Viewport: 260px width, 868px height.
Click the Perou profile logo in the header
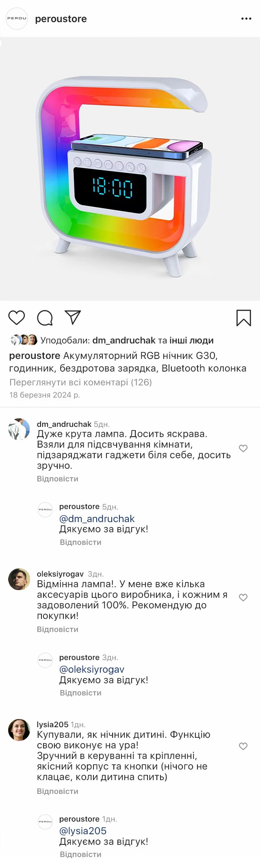pyautogui.click(x=17, y=18)
